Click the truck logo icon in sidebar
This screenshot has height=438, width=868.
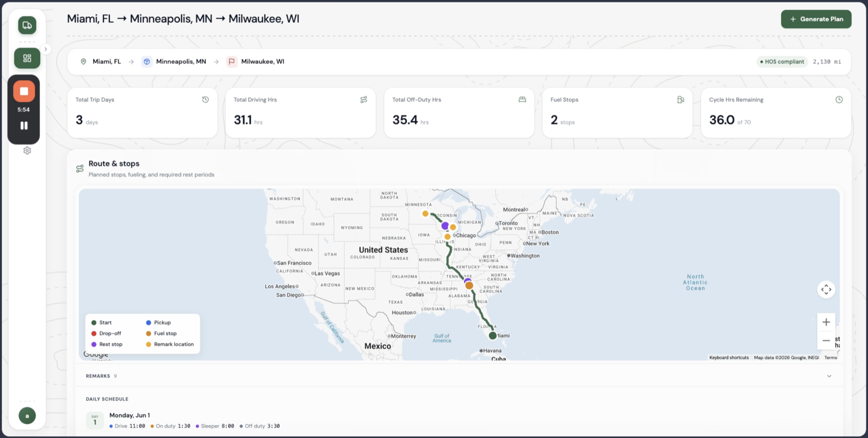click(27, 25)
